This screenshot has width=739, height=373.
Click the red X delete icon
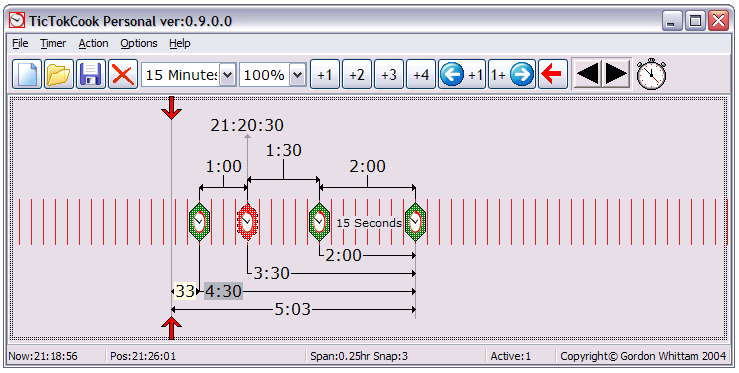click(123, 74)
